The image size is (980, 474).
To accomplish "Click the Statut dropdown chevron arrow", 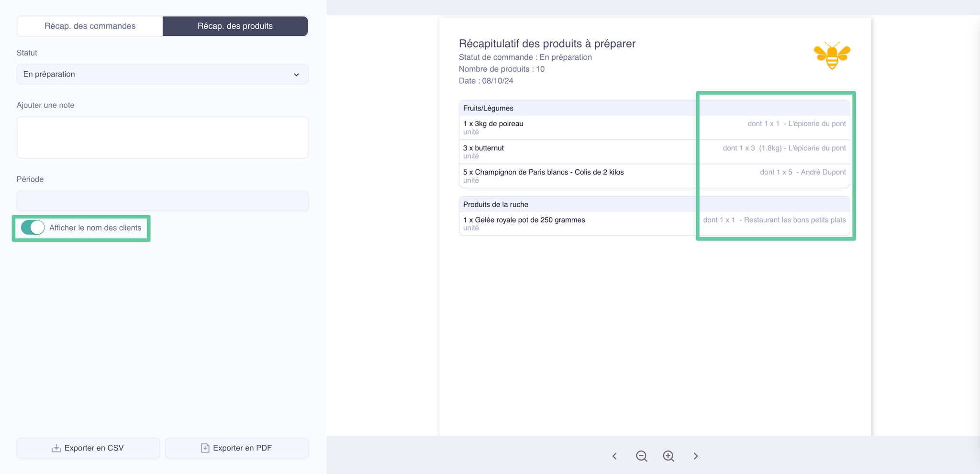I will (x=296, y=75).
